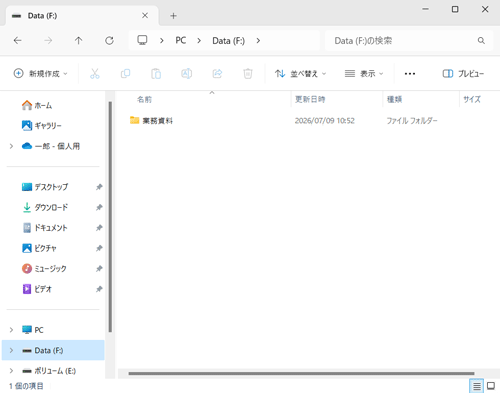
Task: Click the pin icon beside ピクチャ
Action: coord(99,248)
